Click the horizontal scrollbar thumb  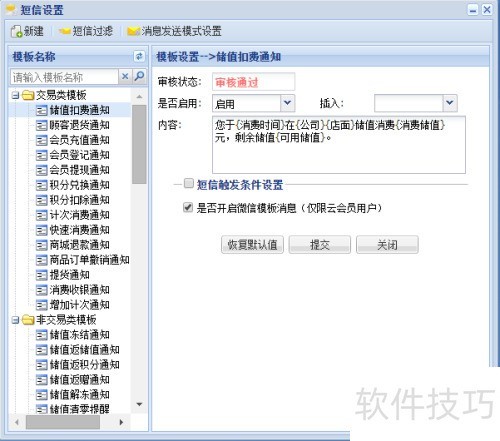63,422
